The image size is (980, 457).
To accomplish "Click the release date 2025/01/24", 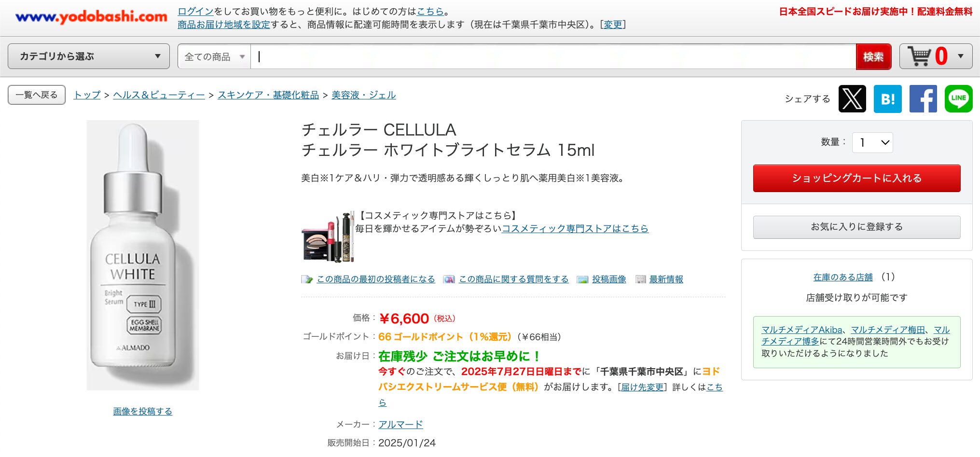I will point(407,443).
